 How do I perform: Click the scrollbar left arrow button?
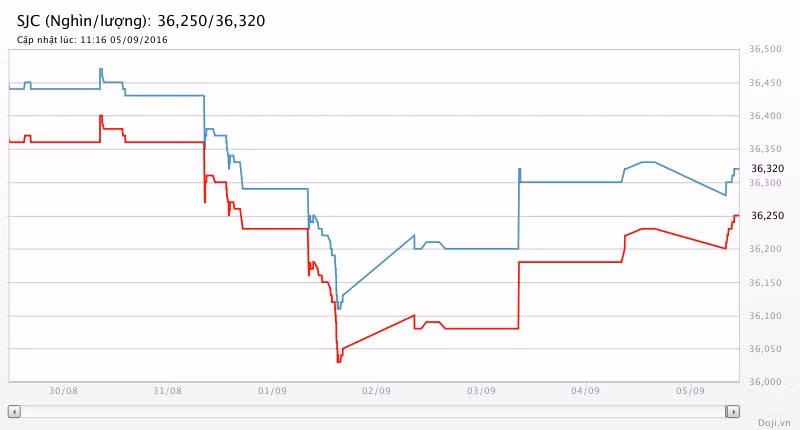(14, 411)
